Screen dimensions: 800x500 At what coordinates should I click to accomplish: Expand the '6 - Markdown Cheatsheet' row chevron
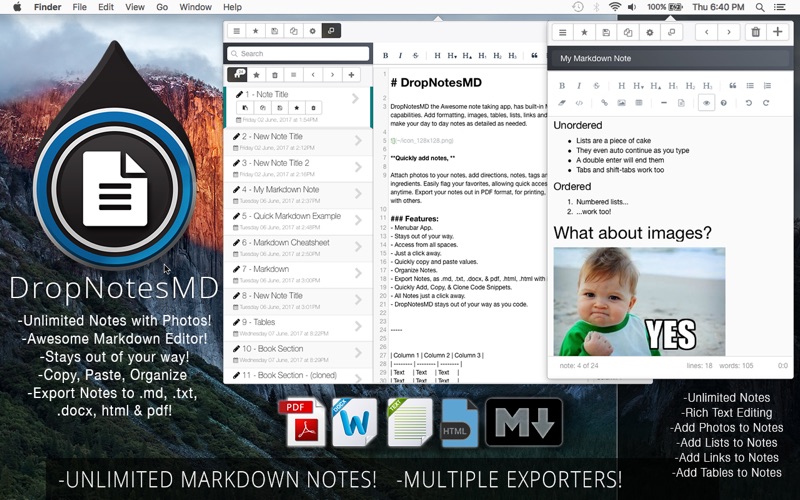[358, 246]
